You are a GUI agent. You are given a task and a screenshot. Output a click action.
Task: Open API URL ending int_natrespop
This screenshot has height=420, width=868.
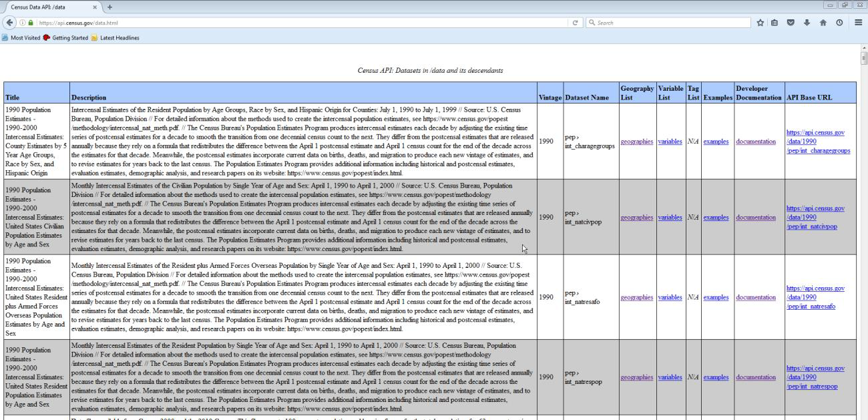point(815,377)
